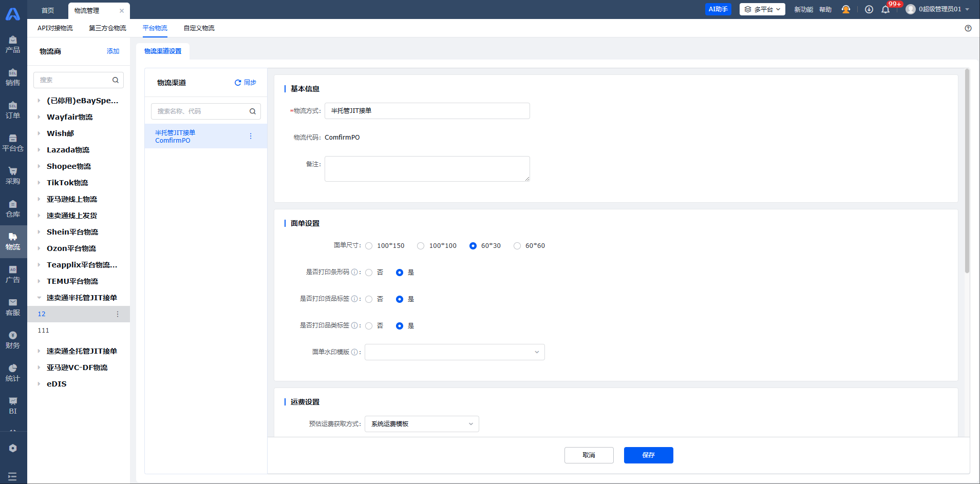Expand the TEMU平台物流 tree node
The height and width of the screenshot is (484, 980).
[39, 281]
